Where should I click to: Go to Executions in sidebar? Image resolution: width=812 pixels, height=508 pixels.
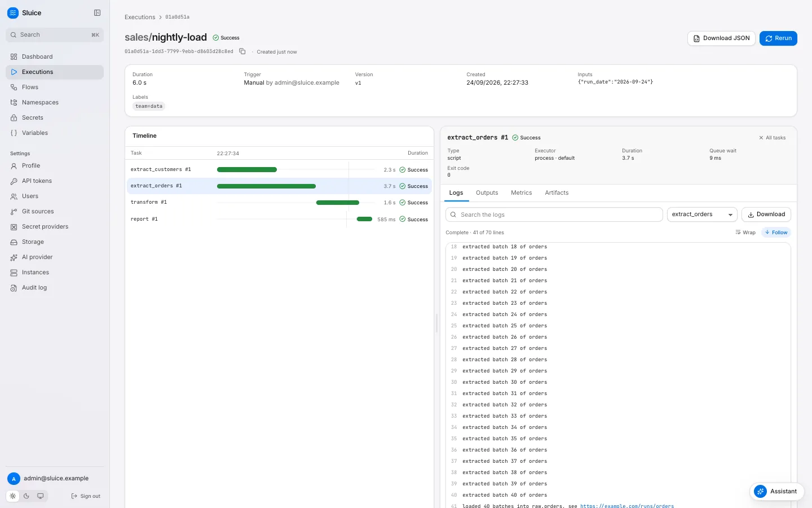(x=55, y=72)
